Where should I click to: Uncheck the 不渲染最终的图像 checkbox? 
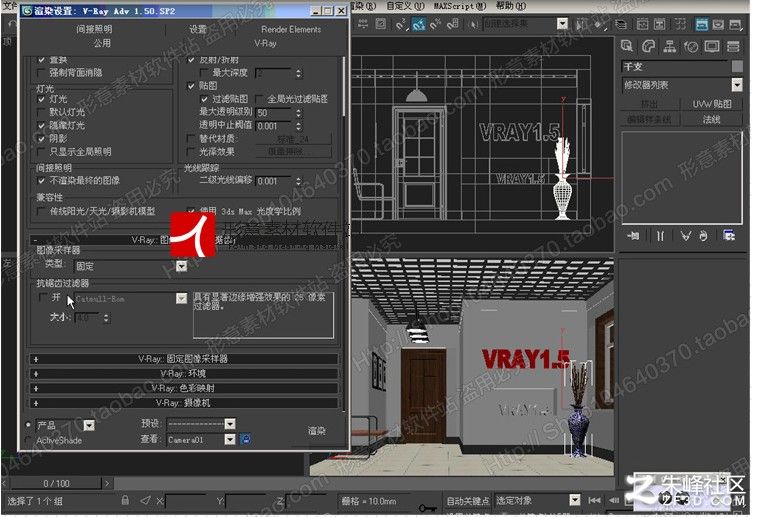[41, 180]
